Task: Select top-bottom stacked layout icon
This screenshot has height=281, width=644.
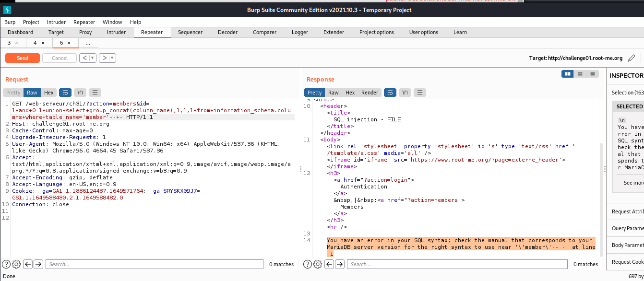Action: pos(580,74)
